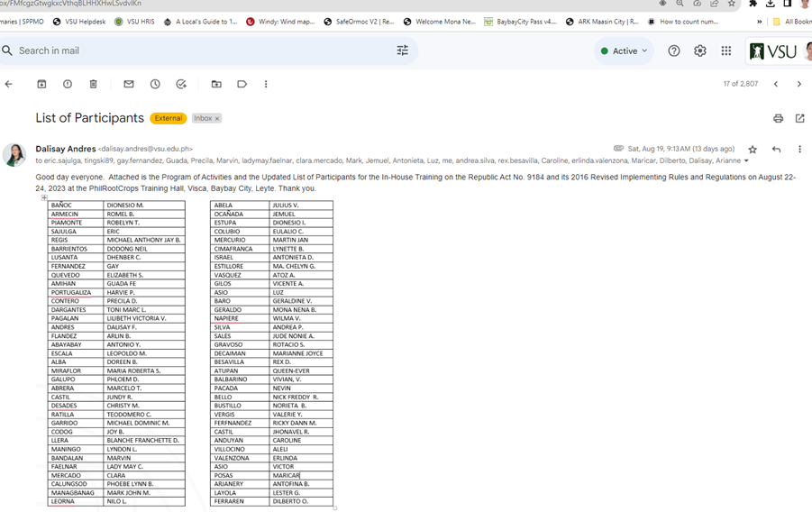Star the email from Dalisay Andres
This screenshot has width=812, height=512.
pos(753,149)
